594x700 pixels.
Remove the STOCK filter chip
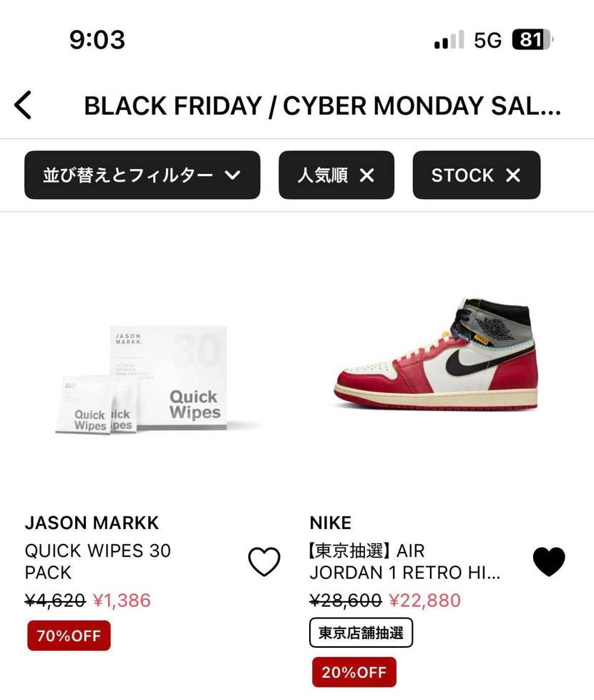coord(513,175)
